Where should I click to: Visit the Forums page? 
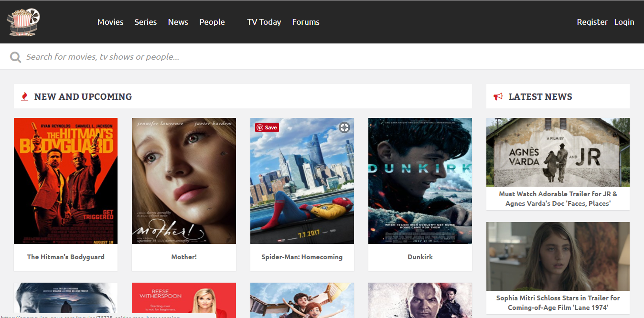tap(306, 22)
